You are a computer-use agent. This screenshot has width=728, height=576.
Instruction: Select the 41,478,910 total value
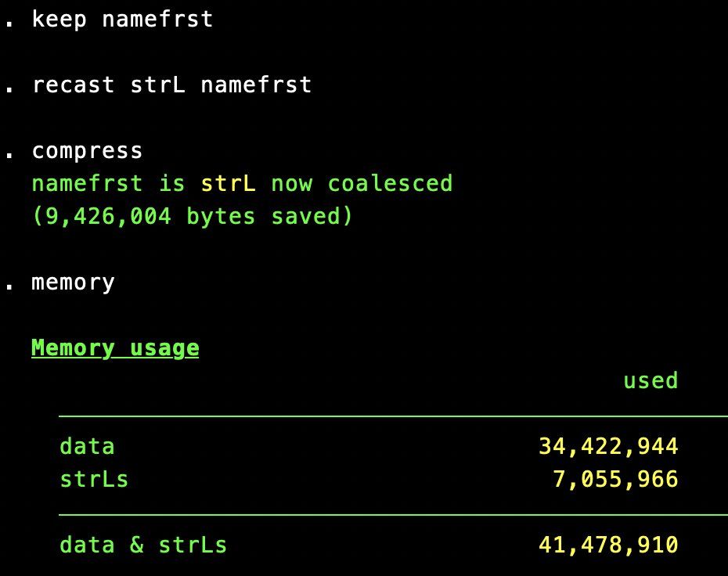coord(607,545)
